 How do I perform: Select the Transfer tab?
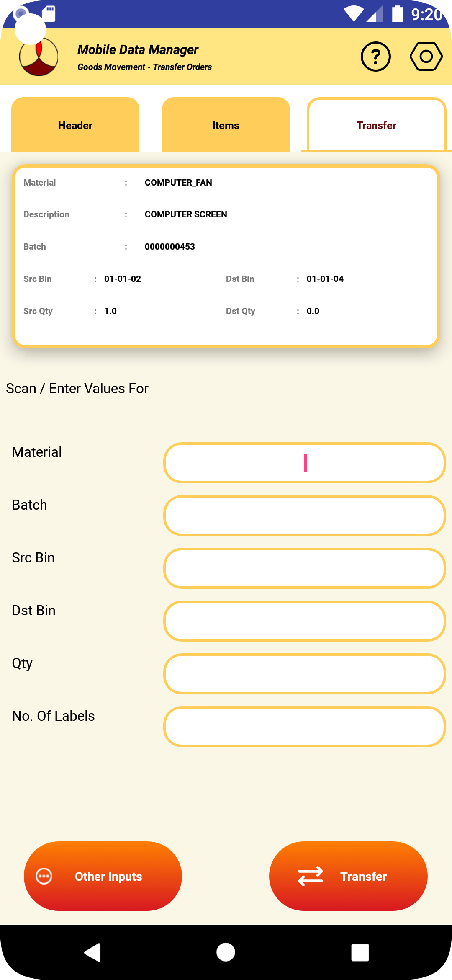click(376, 125)
